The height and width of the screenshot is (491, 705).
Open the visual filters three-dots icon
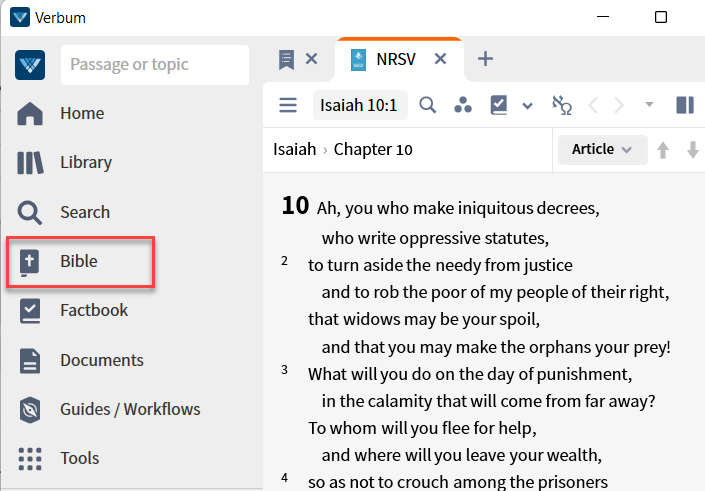[x=463, y=105]
